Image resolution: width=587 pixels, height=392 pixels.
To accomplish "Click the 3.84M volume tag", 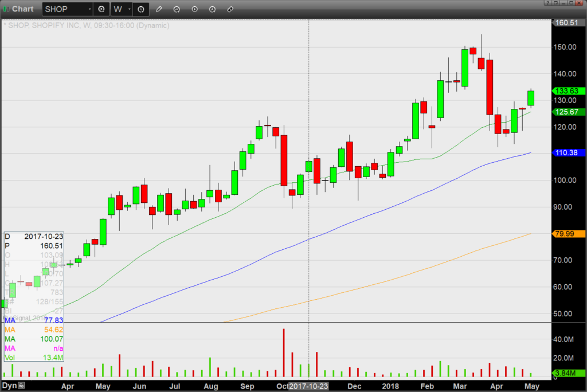I will point(569,373).
